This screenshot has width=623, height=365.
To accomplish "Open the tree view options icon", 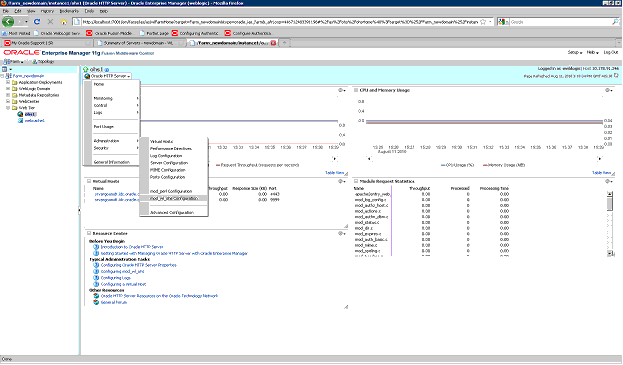I will click(x=5, y=70).
